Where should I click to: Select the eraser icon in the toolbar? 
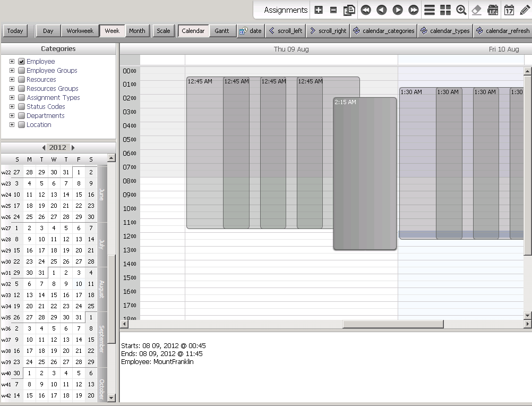click(x=476, y=9)
